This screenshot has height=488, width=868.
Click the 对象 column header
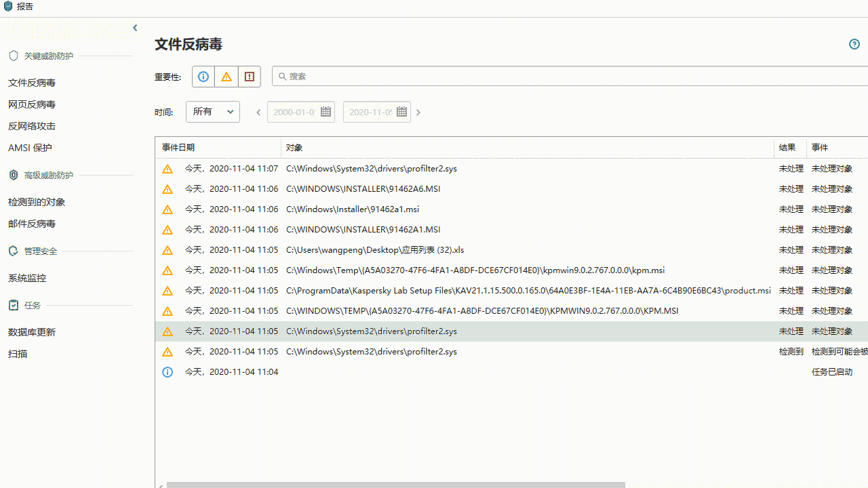[x=294, y=148]
